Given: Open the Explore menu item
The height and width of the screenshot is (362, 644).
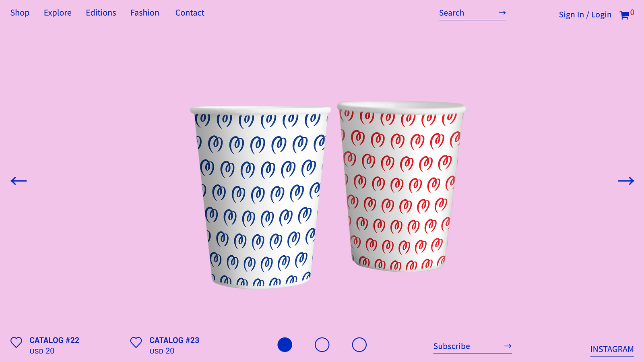Looking at the screenshot, I should coord(58,13).
